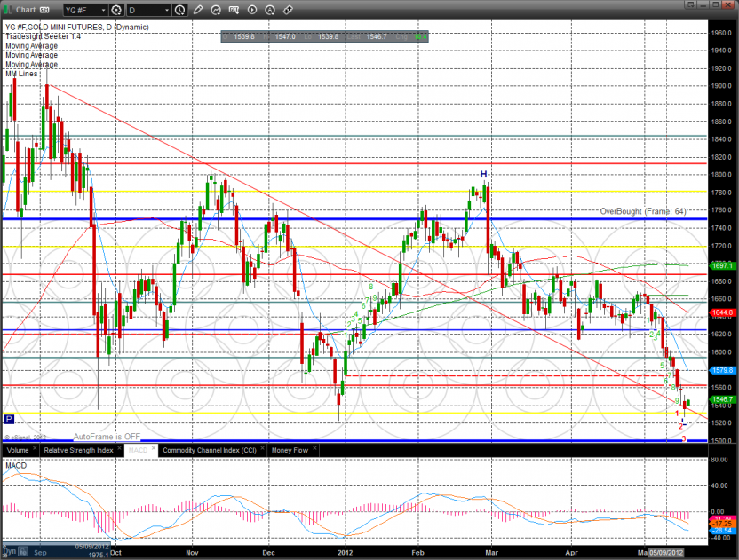Click the circled A alert icon
Screen dimensions: 739x560
click(270, 10)
